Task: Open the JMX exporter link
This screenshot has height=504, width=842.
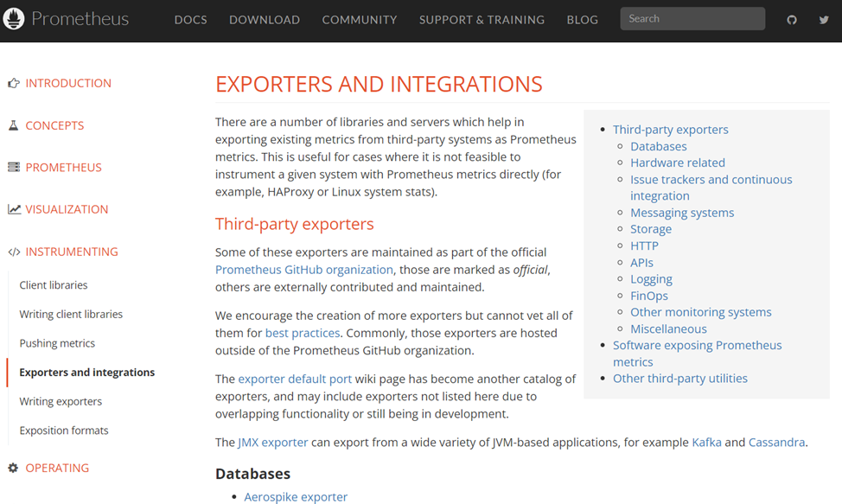Action: (273, 443)
